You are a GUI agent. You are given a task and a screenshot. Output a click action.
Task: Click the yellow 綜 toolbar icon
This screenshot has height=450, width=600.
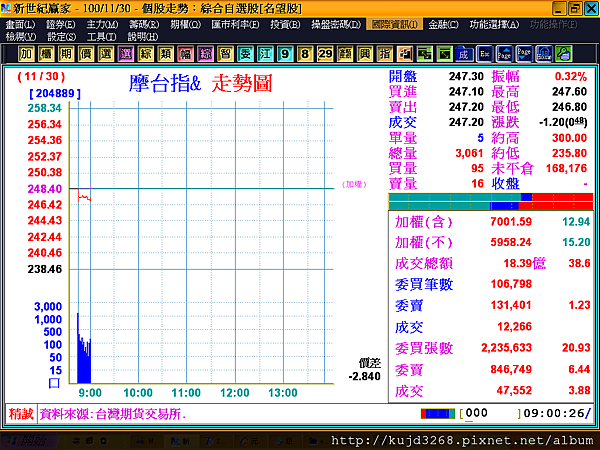coord(145,54)
